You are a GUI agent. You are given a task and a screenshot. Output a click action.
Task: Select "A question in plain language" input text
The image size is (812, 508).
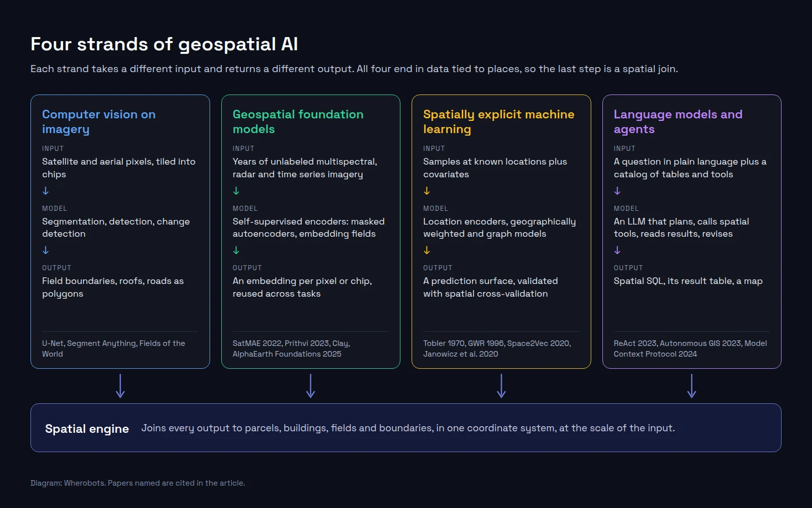pos(690,168)
